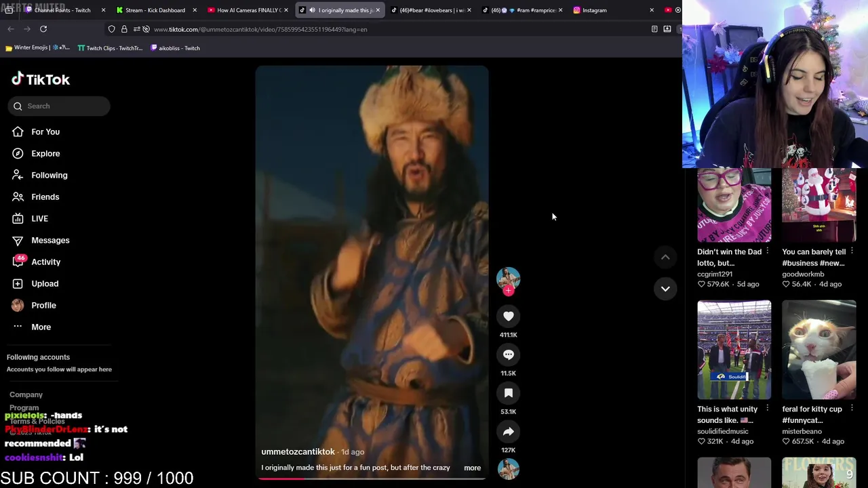Screen dimensions: 868x488
Task: Switch to the '#bear #ilovebears' TikTok tab
Action: pyautogui.click(x=432, y=10)
